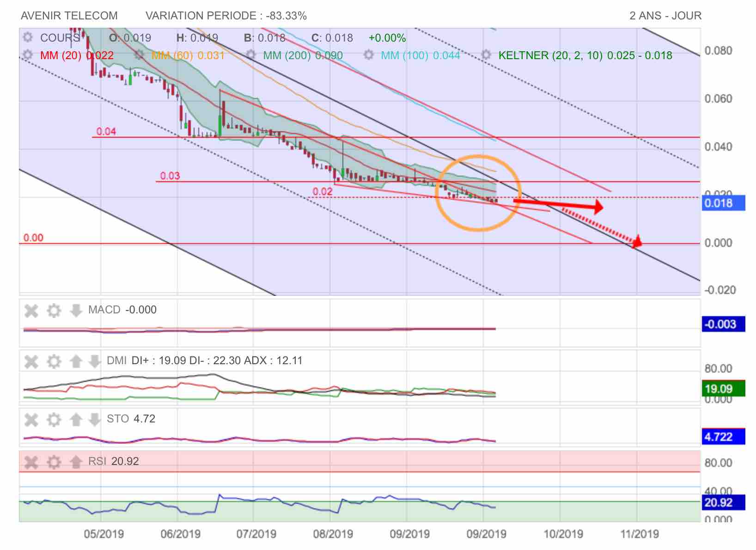Open settings gear for MM (60)

pos(139,55)
